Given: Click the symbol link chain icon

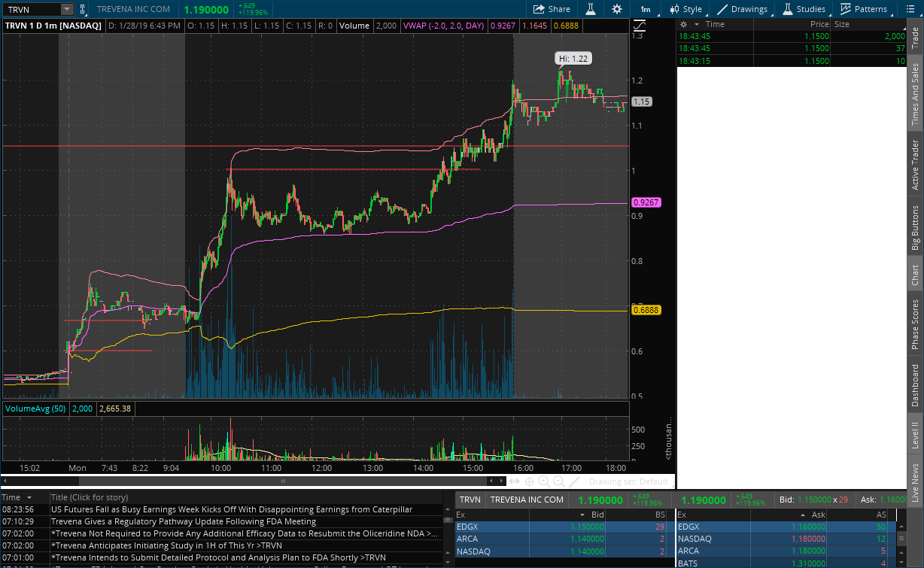Looking at the screenshot, I should (x=82, y=9).
